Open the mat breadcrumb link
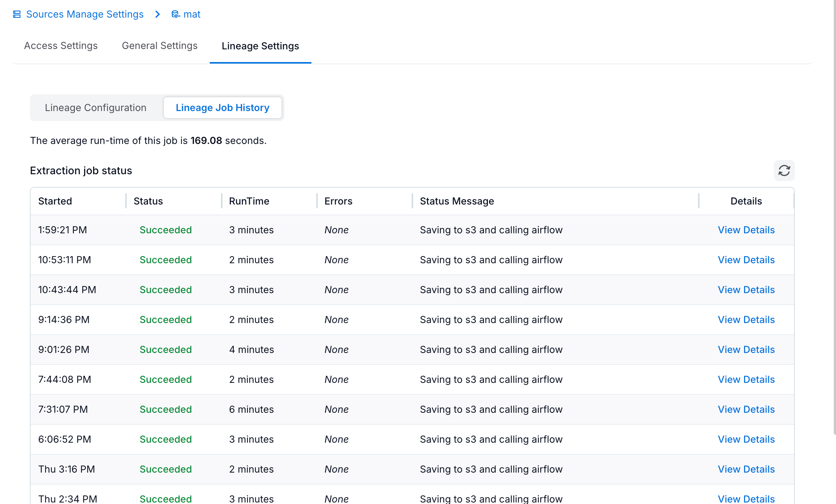 coord(192,14)
